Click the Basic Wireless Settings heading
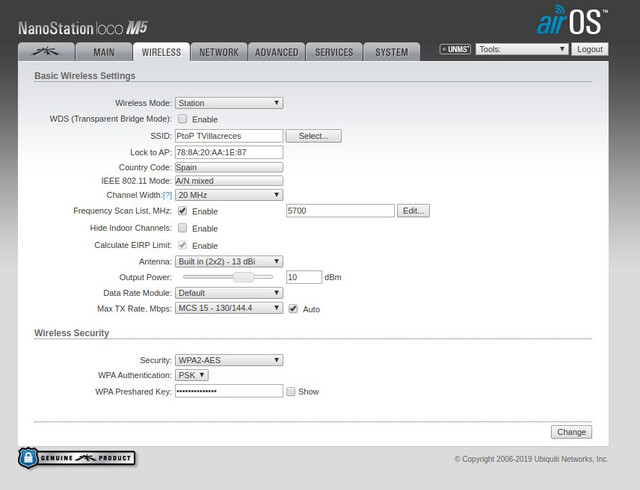 (x=85, y=76)
